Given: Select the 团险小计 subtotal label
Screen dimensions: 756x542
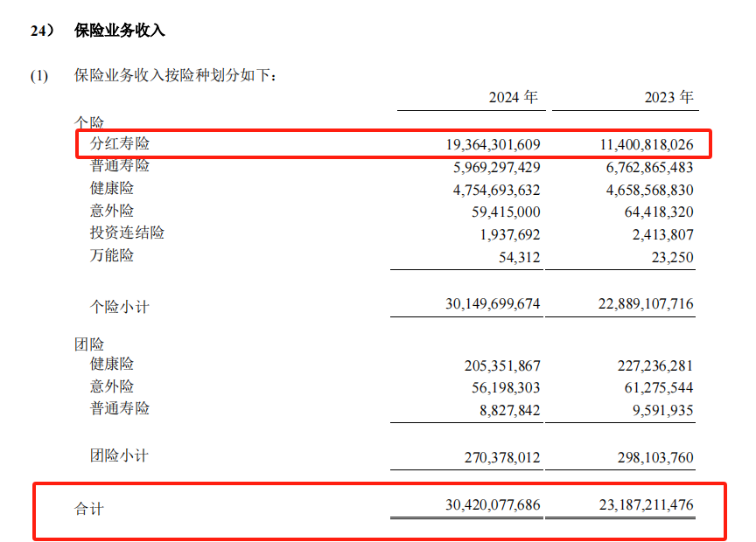Looking at the screenshot, I should point(120,455).
